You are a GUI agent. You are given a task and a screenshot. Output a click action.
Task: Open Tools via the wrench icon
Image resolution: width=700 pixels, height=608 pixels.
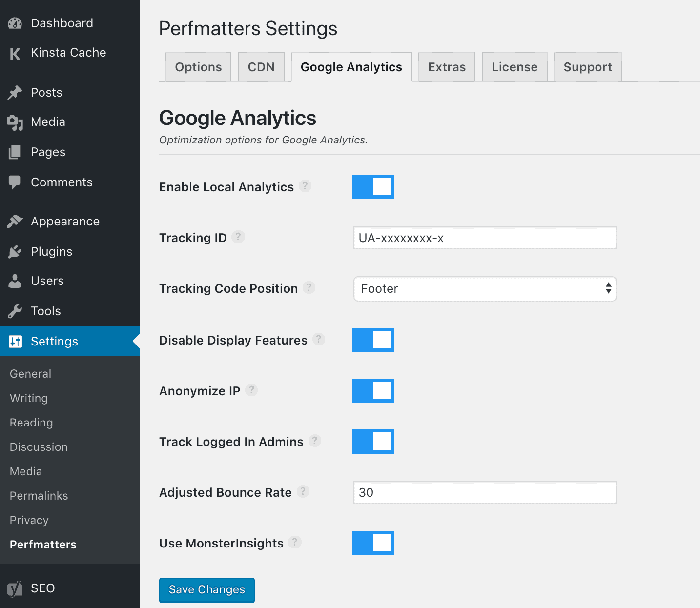(15, 311)
